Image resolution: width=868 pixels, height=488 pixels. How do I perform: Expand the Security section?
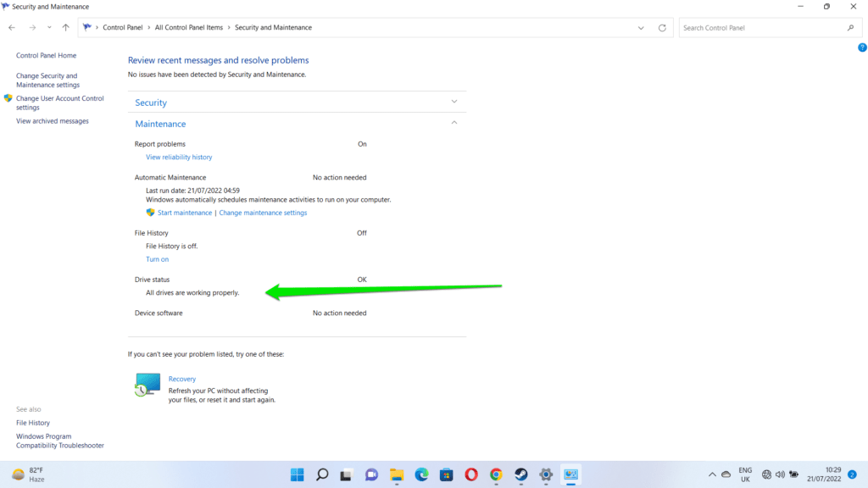(454, 102)
